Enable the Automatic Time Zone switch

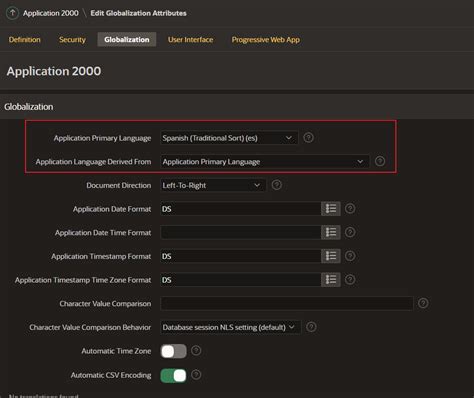(173, 351)
